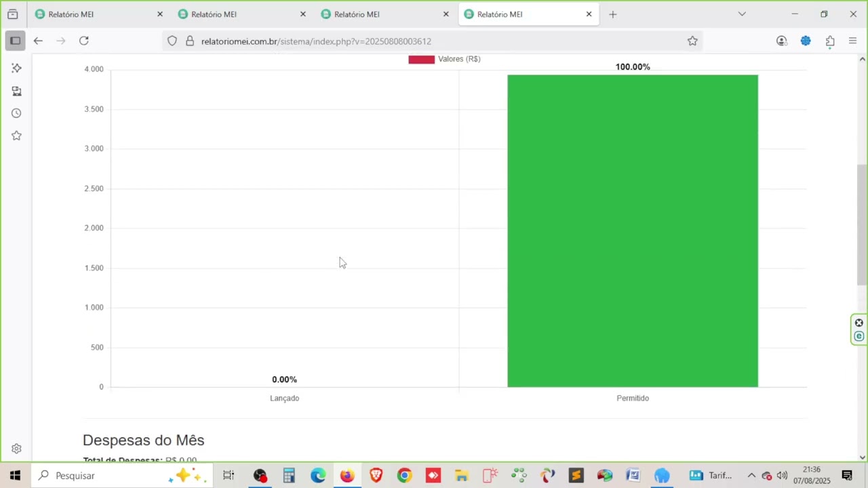Close the second Relatório MEI tab
Screen dimensions: 868x488
coord(303,14)
